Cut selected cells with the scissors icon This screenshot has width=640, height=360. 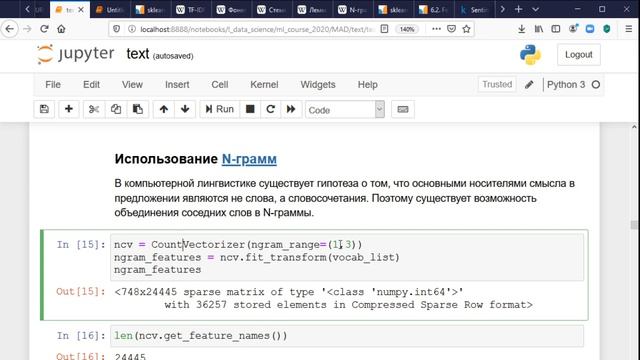pyautogui.click(x=94, y=109)
